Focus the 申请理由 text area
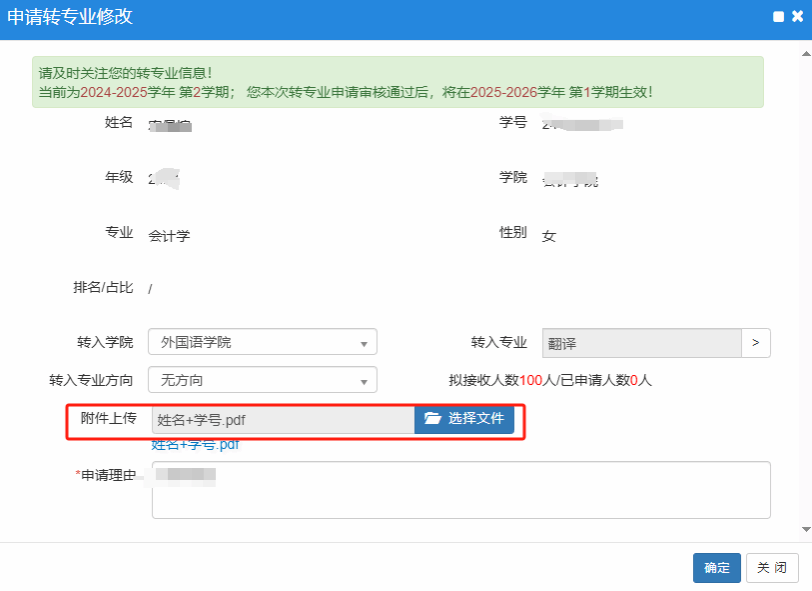812x591 pixels. coord(461,490)
